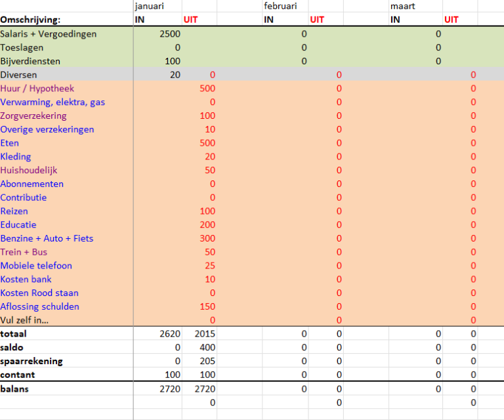Select the Toeslagen row label
Image resolution: width=504 pixels, height=420 pixels.
pyautogui.click(x=22, y=47)
